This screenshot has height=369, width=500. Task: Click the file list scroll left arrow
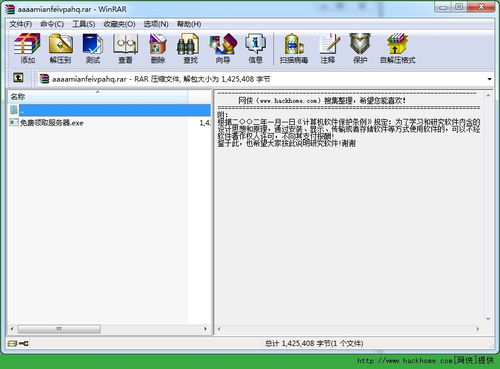[x=12, y=329]
